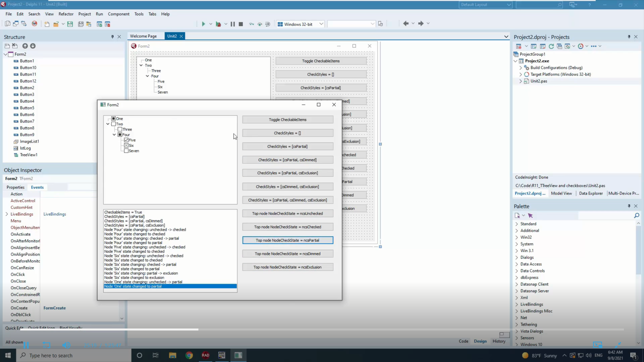Switch to the Welcome Page tab
The image size is (644, 362).
143,36
